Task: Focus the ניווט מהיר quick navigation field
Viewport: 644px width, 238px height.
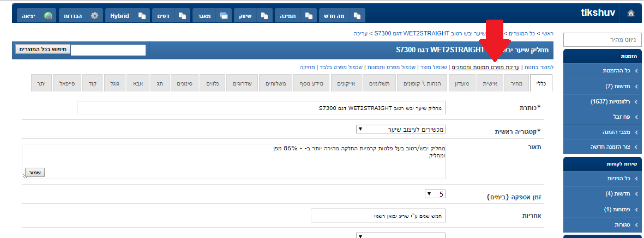Action: (601, 40)
